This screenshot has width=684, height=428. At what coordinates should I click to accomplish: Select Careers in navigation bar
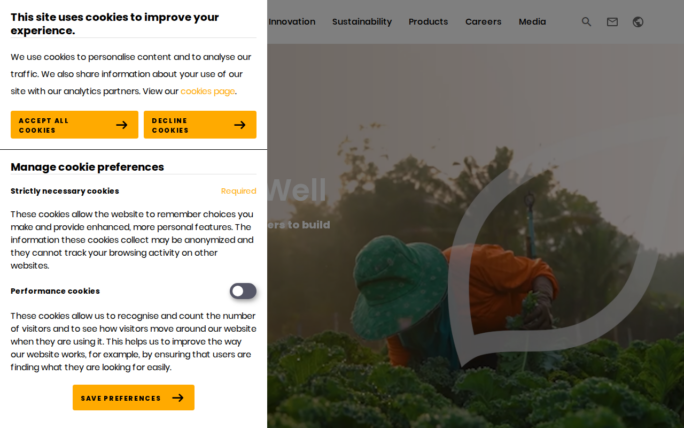click(x=483, y=22)
